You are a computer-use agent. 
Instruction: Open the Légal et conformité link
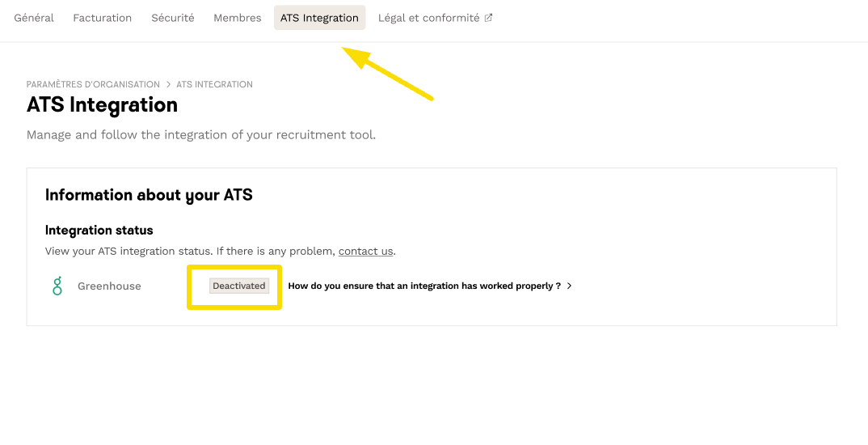click(429, 18)
